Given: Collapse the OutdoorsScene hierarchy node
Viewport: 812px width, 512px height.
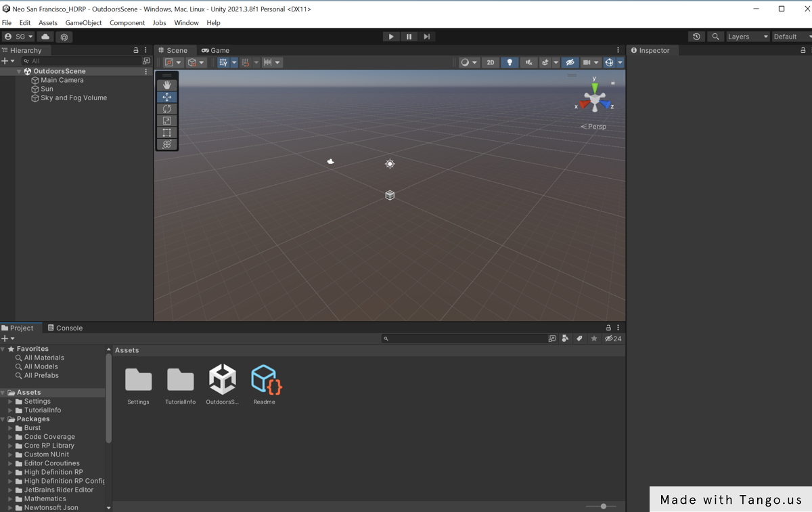Looking at the screenshot, I should 19,71.
